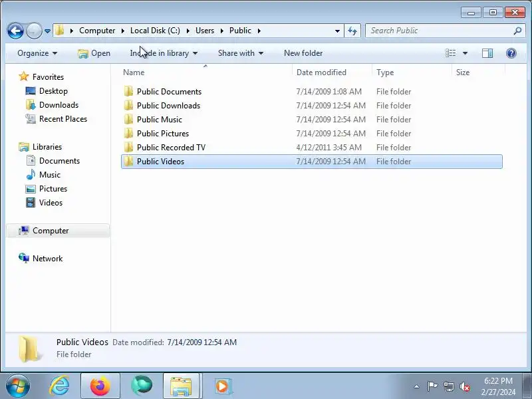Click the 4/12/2011 3:45 AM date cell
The image size is (532, 399).
pos(329,147)
